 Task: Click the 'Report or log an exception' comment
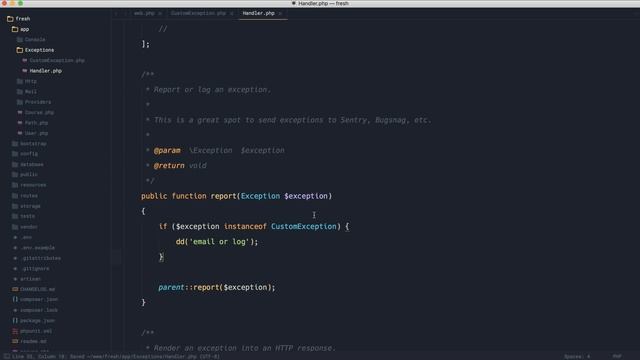pos(212,90)
